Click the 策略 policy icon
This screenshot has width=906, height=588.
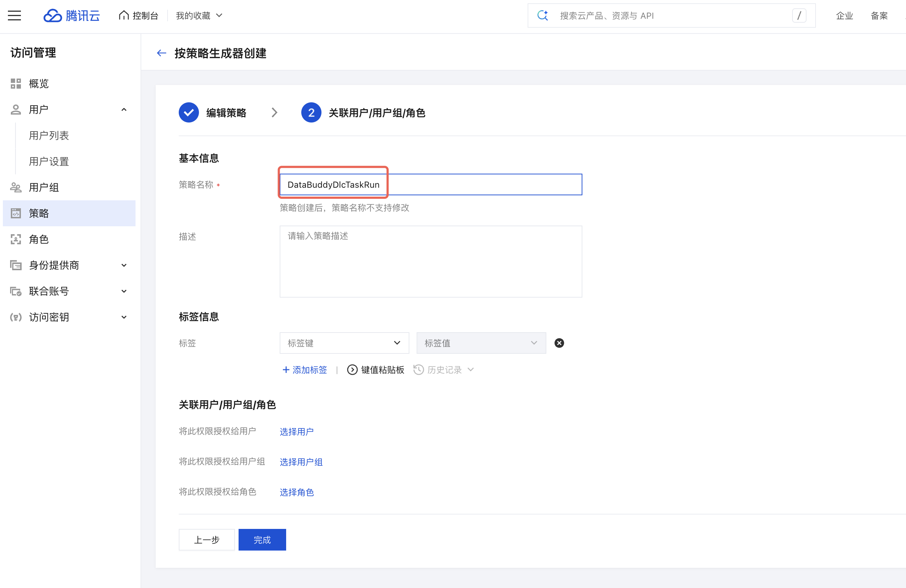click(15, 213)
